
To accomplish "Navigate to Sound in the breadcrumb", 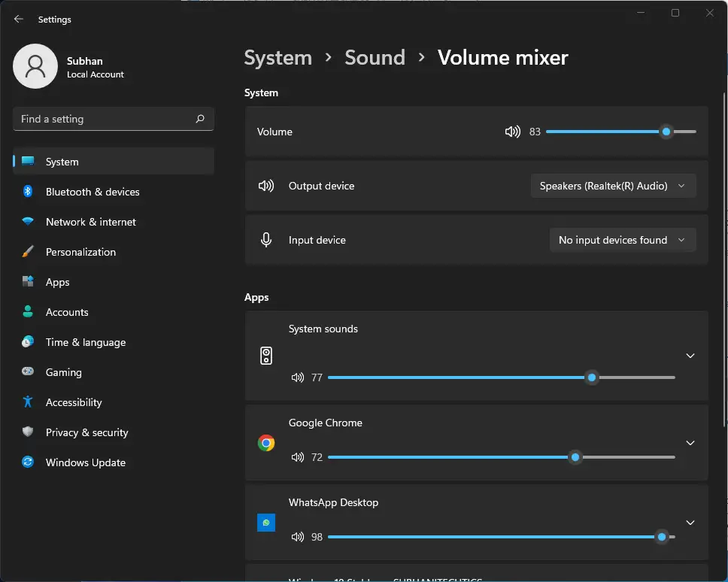I will (375, 58).
